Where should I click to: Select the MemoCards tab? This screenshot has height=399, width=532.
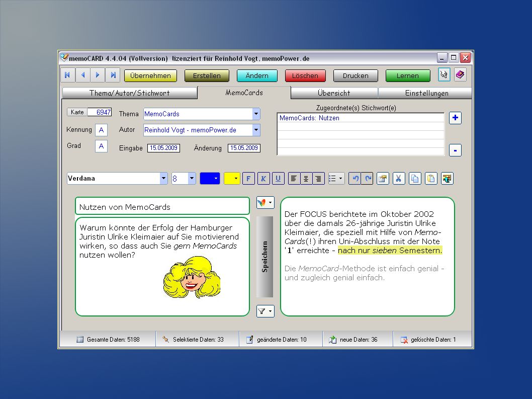(244, 93)
